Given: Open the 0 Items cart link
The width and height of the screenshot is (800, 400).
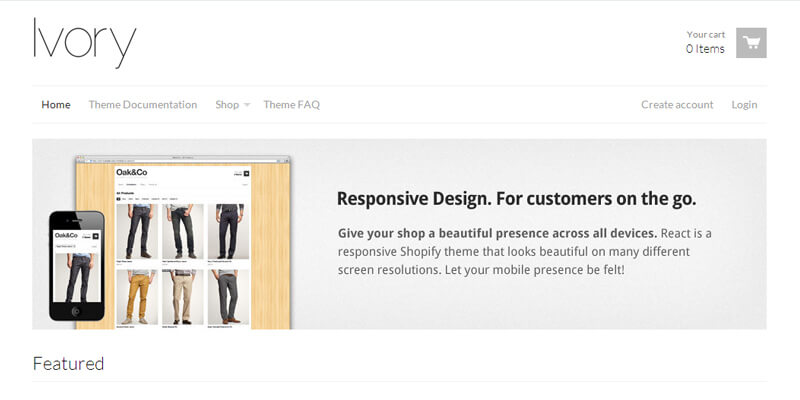Looking at the screenshot, I should click(x=705, y=49).
